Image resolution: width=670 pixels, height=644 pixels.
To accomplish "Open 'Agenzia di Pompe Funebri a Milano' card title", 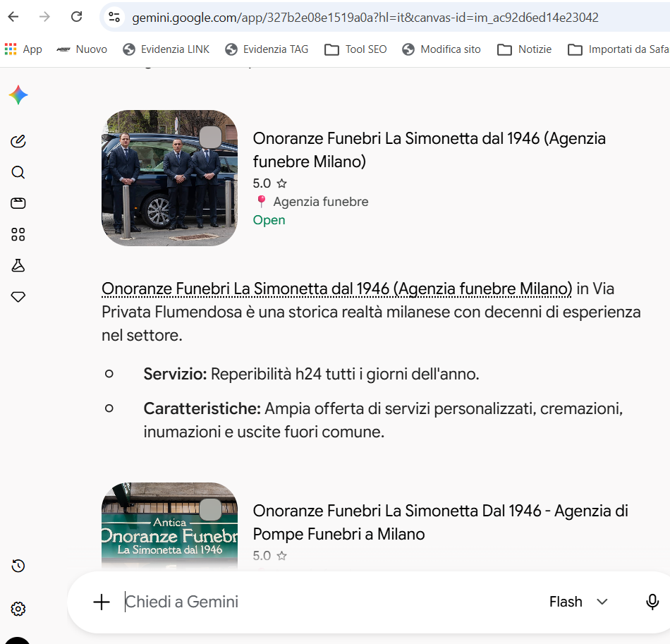I will (x=441, y=522).
